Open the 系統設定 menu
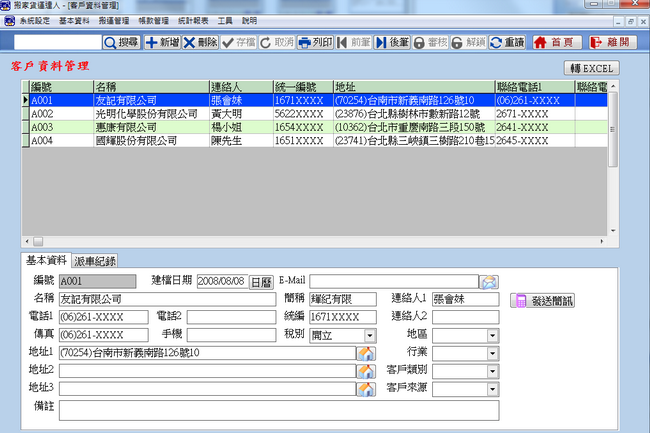650x433 pixels. coord(34,21)
